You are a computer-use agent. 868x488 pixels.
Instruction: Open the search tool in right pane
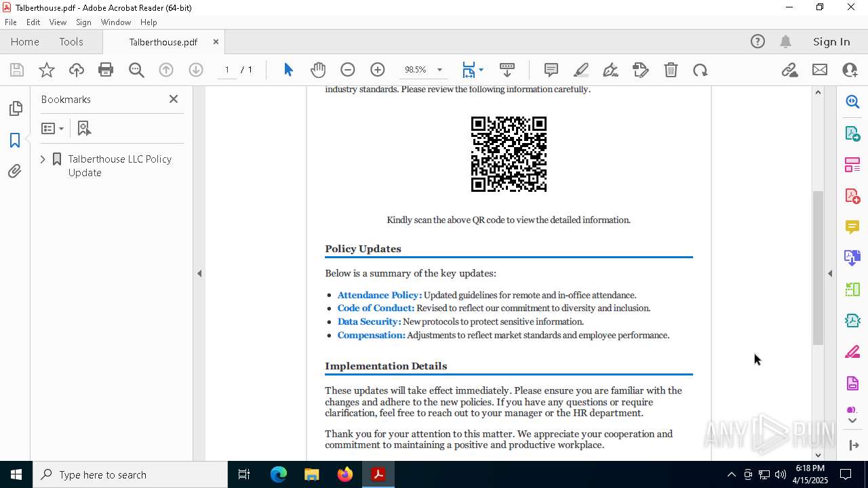(852, 102)
